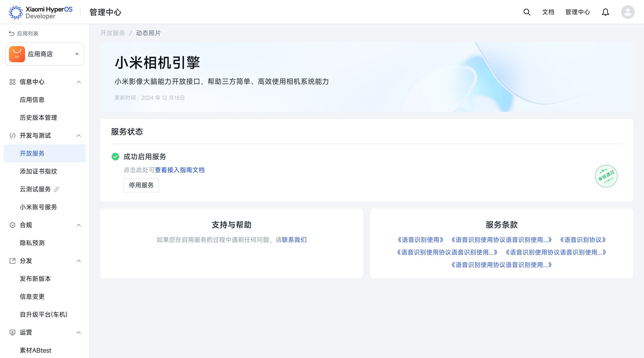Open 小米账号服务 in the sidebar
The image size is (644, 358).
coord(45,207)
